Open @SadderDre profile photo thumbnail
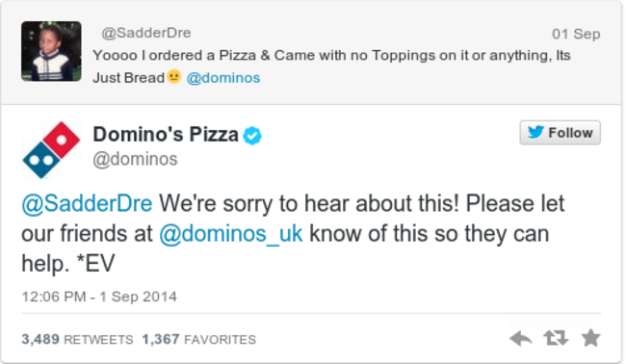The height and width of the screenshot is (364, 626). click(x=51, y=51)
